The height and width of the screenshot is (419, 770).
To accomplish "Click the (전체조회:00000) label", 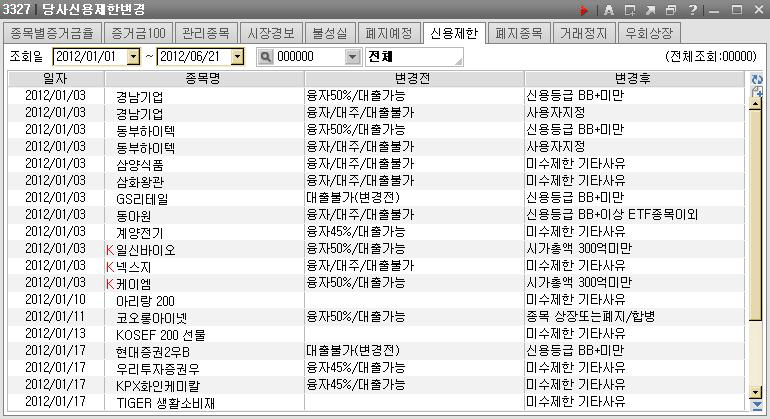I will [711, 56].
